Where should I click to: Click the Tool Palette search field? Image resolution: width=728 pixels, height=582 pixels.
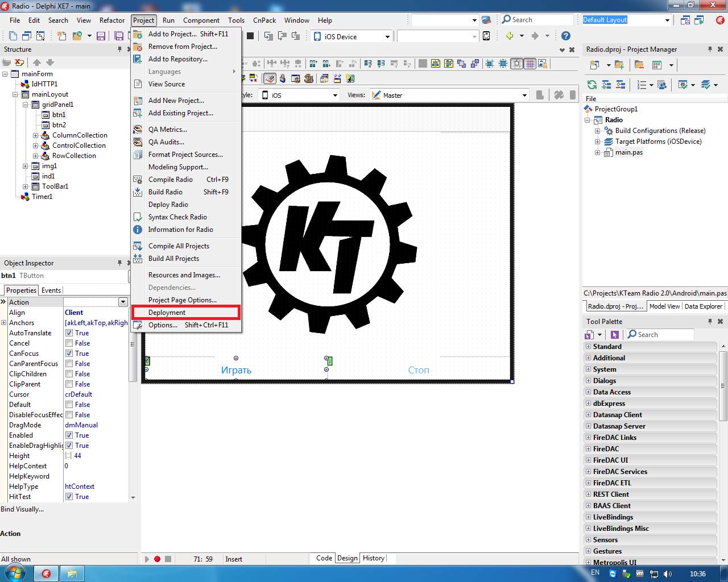tap(663, 335)
